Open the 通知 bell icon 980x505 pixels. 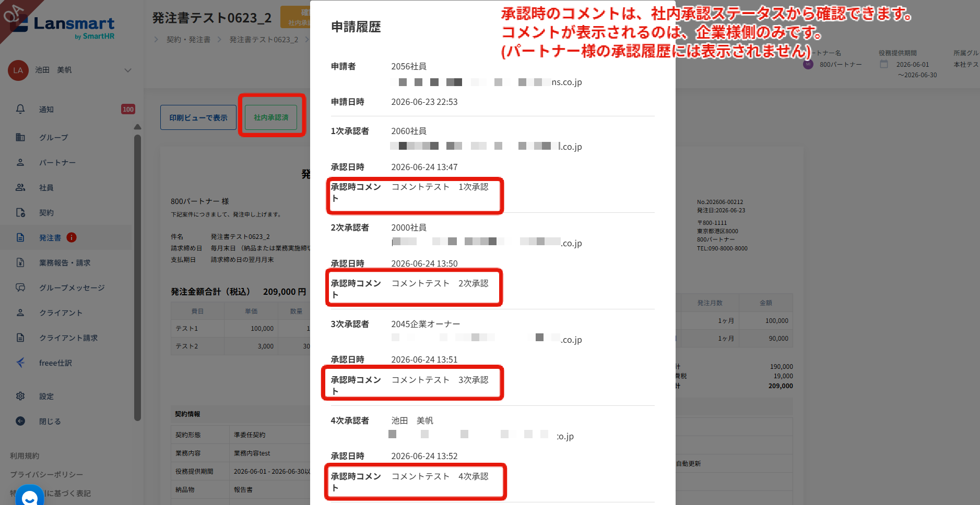[x=20, y=109]
